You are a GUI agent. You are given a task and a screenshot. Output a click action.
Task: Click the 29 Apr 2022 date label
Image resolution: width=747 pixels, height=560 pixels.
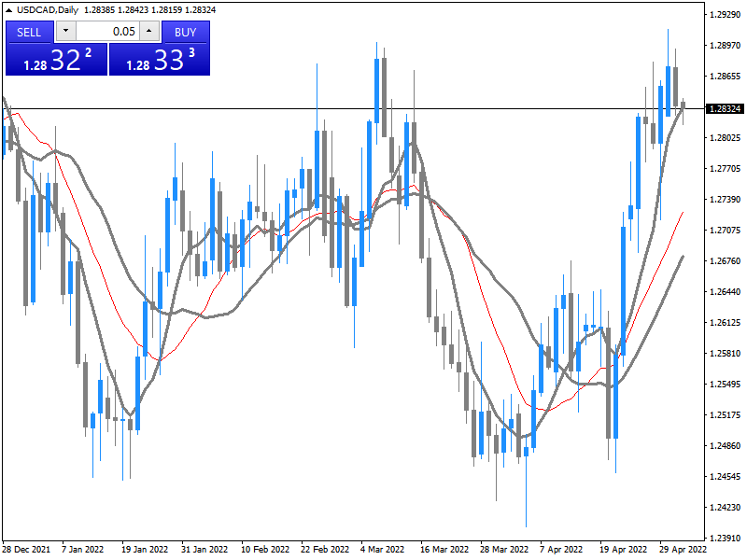click(683, 550)
